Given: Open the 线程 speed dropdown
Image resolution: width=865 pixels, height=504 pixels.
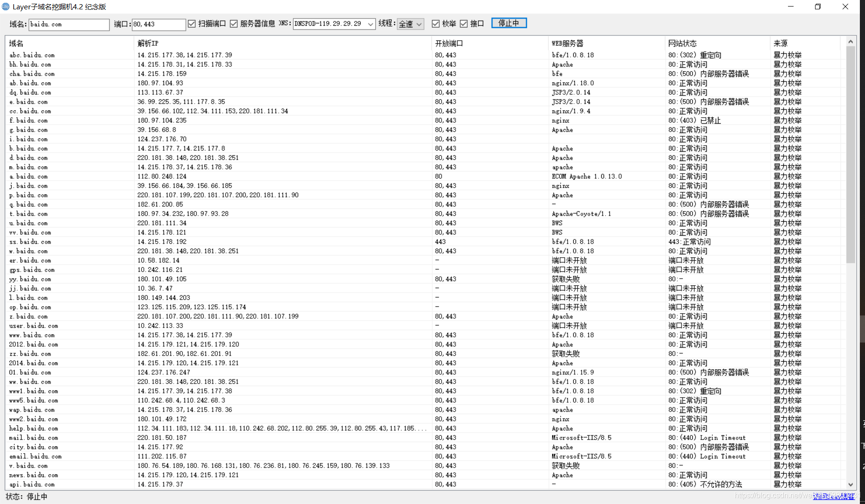Looking at the screenshot, I should point(410,24).
